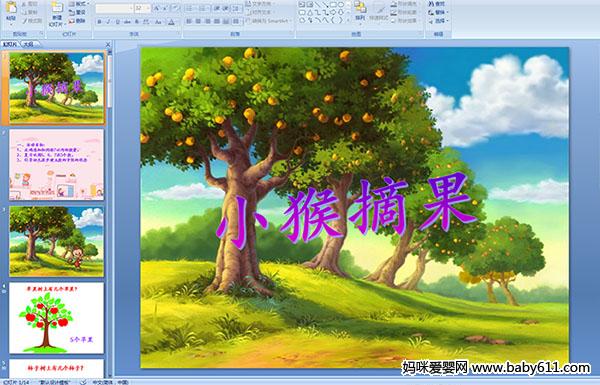Click Convert to SmartArt button
The image size is (600, 385).
(x=267, y=21)
